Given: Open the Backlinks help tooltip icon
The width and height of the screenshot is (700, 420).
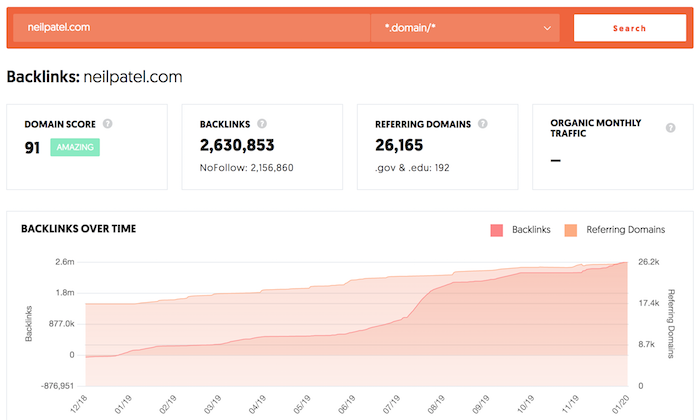Looking at the screenshot, I should [262, 124].
